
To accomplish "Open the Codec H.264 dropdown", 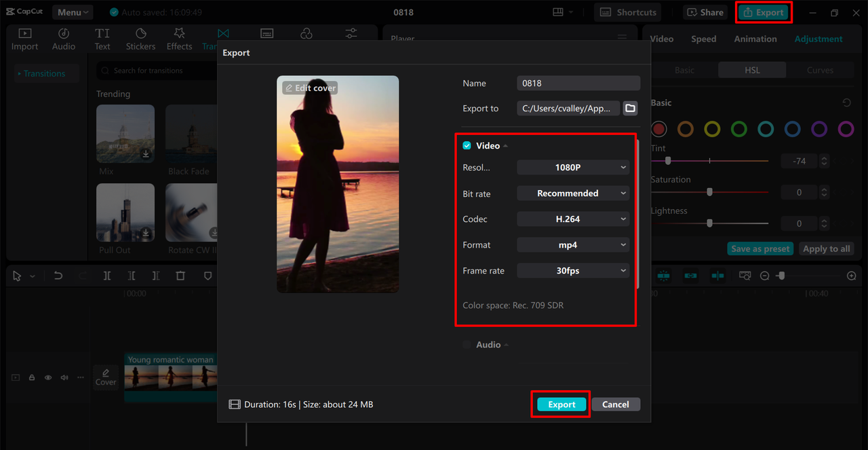I will [573, 219].
